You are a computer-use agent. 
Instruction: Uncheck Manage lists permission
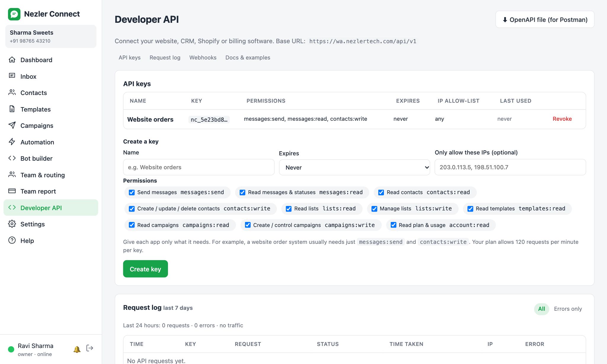coord(374,209)
